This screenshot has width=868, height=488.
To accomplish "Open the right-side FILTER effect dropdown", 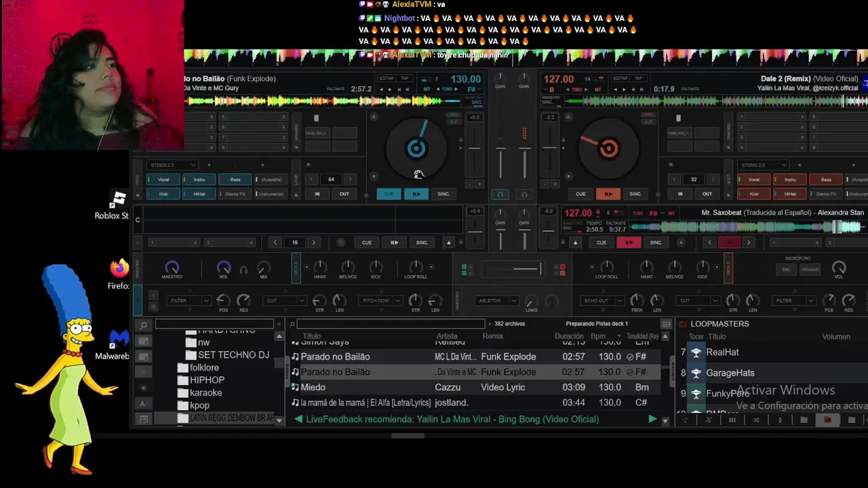I will pyautogui.click(x=793, y=300).
